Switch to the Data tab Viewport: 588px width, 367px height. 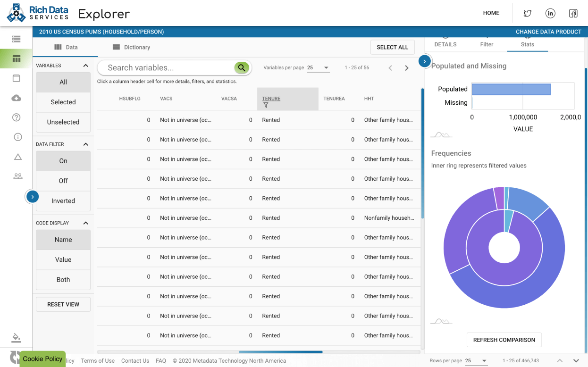66,47
